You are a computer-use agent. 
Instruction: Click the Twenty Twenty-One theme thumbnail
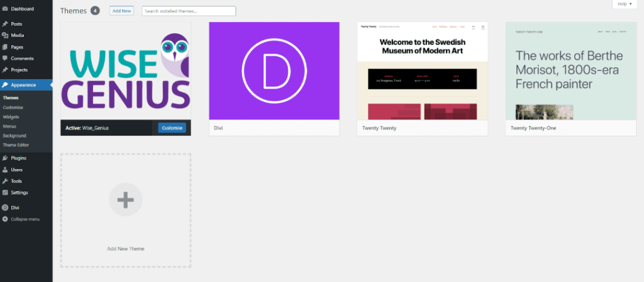pos(571,70)
